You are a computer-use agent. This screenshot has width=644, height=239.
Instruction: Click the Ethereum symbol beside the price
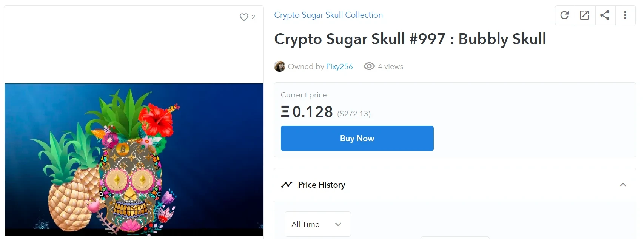tap(285, 112)
